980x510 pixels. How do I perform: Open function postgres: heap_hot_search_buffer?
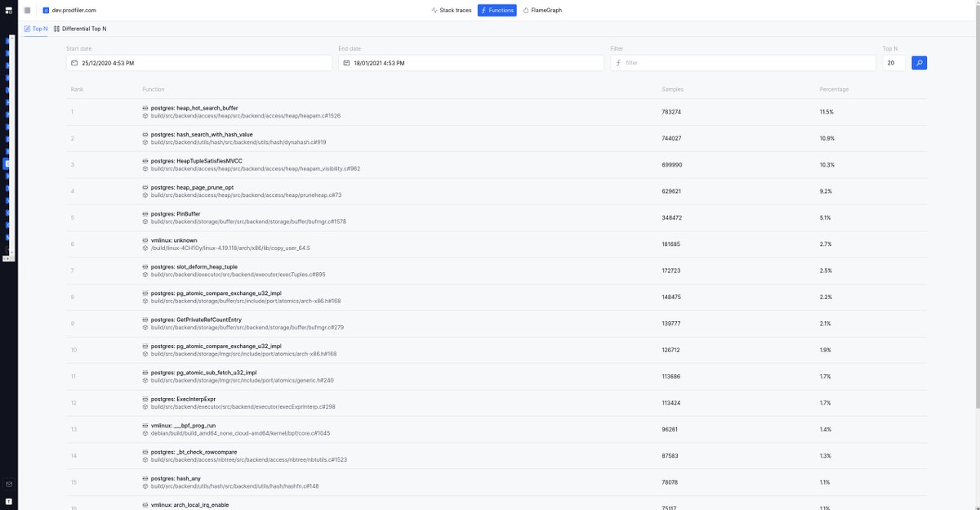pos(194,108)
